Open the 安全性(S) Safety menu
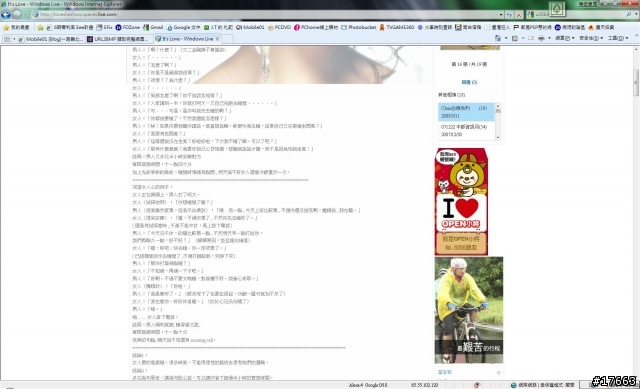Viewport: 640px width, 389px height. [591, 38]
